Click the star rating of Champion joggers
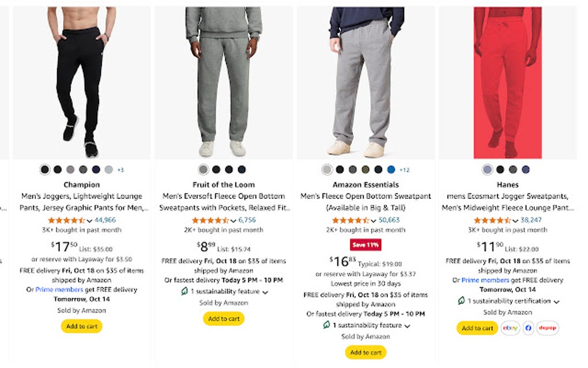The image size is (588, 368). point(66,220)
